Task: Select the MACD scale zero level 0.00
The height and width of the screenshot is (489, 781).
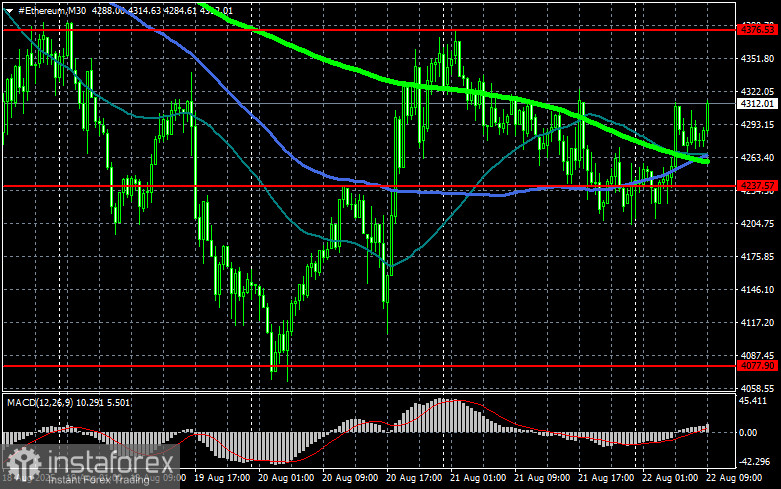Action: pyautogui.click(x=748, y=433)
